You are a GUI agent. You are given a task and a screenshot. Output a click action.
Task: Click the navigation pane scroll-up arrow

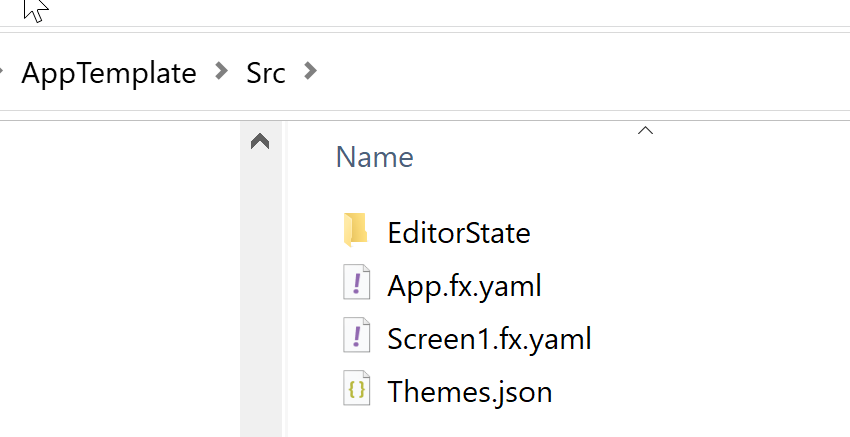(260, 142)
